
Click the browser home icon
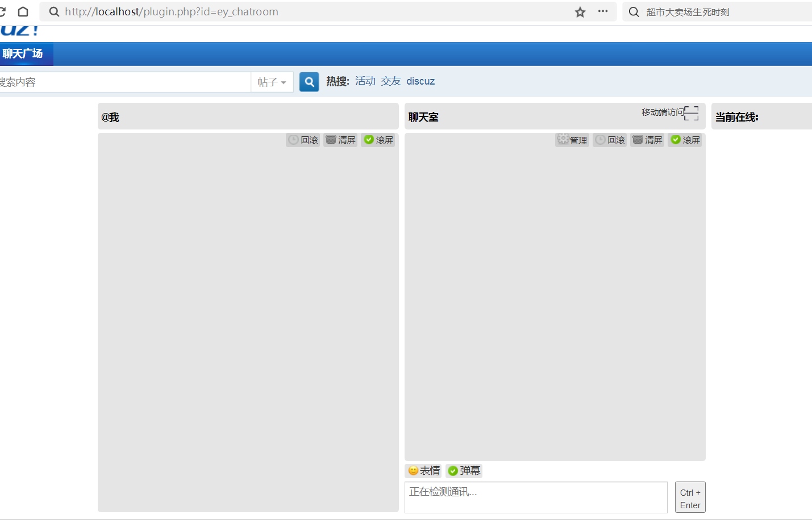tap(23, 12)
